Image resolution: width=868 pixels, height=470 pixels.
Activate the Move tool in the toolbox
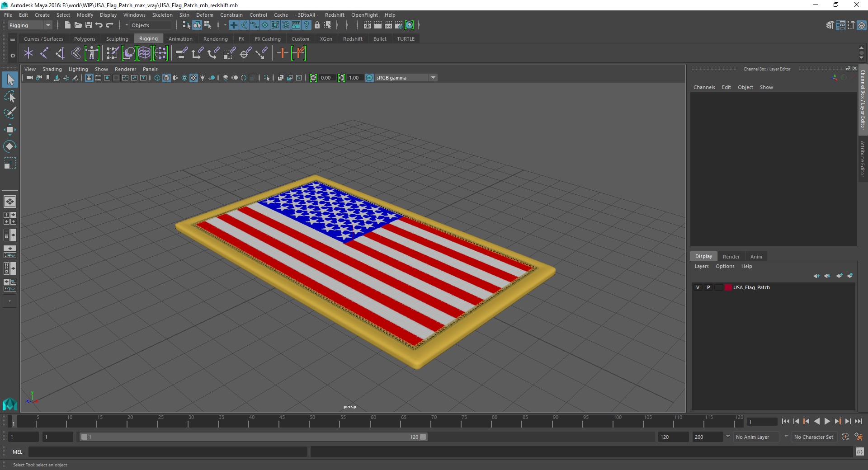10,130
